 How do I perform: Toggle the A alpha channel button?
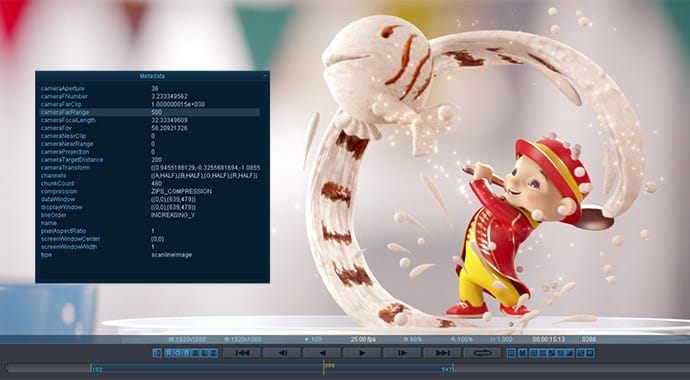point(195,353)
